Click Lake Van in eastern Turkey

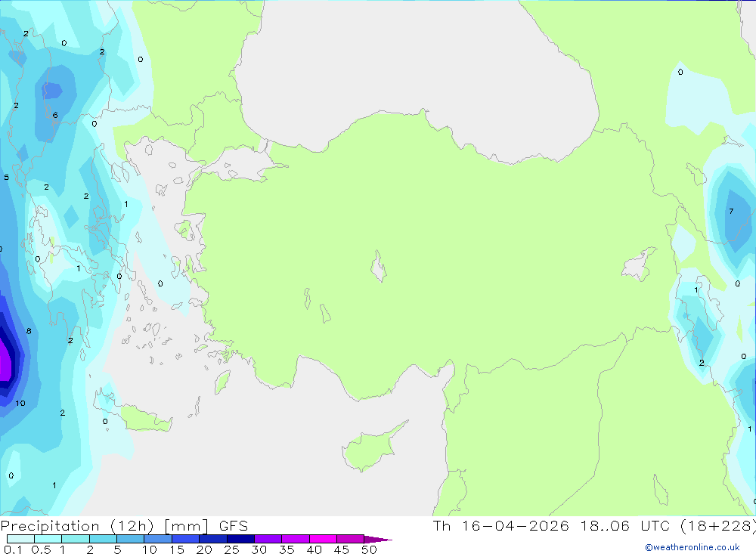click(637, 266)
